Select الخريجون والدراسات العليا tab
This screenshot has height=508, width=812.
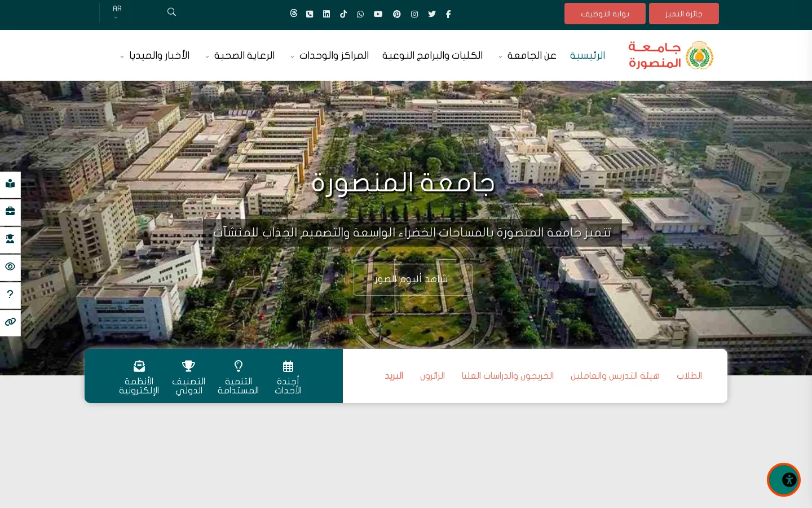pos(507,376)
